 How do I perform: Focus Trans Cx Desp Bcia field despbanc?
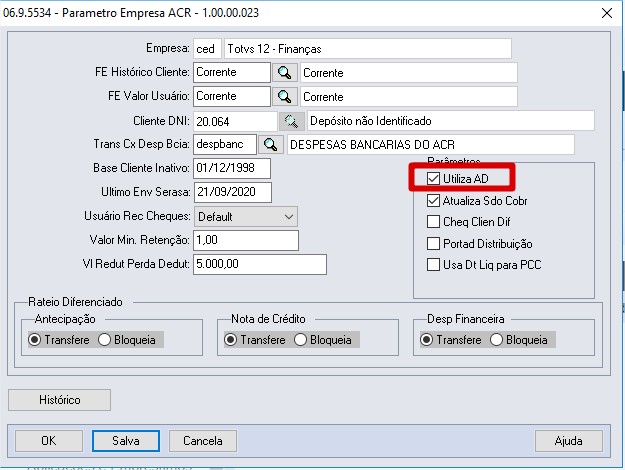tap(225, 144)
